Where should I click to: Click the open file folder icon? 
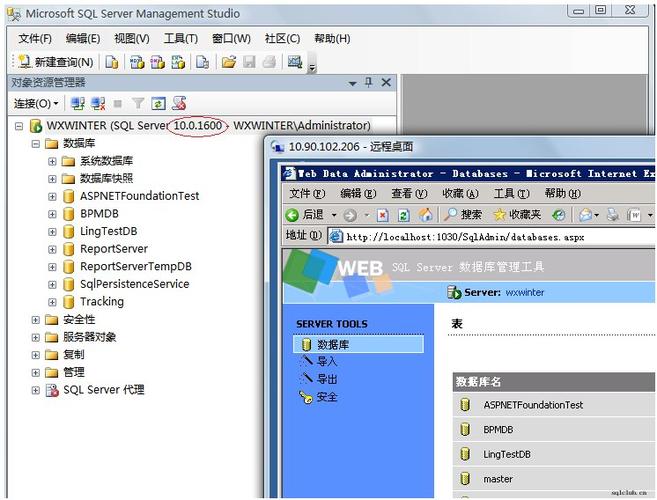(x=229, y=62)
